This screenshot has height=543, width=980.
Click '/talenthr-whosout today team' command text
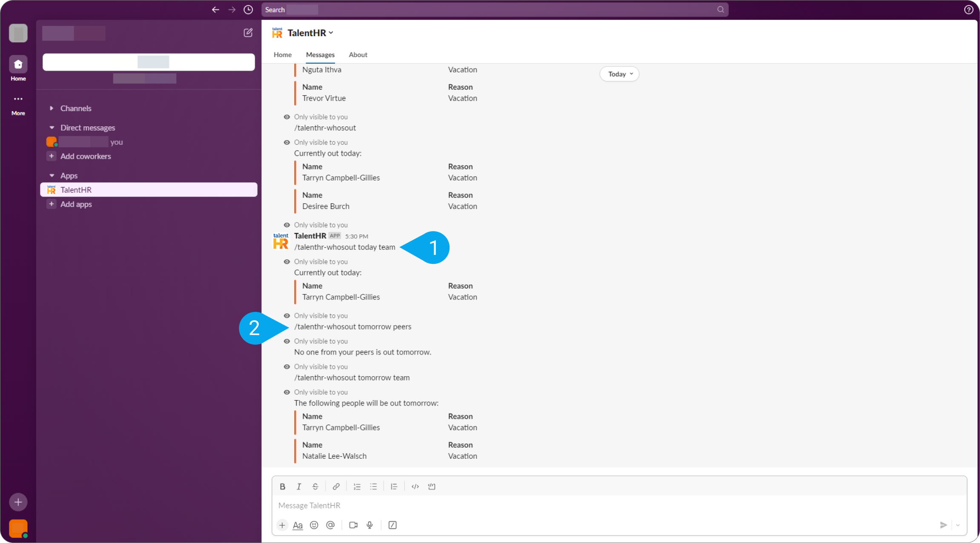click(344, 247)
